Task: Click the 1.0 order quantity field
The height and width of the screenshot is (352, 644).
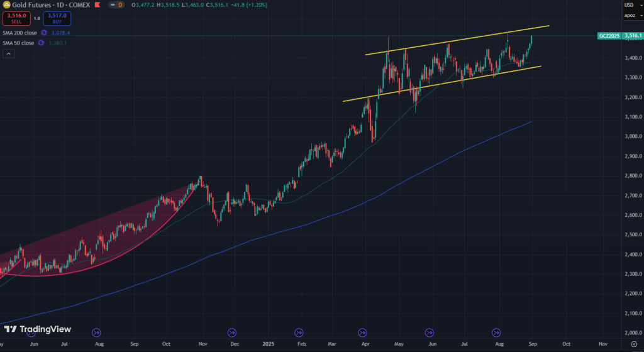Action: [36, 18]
